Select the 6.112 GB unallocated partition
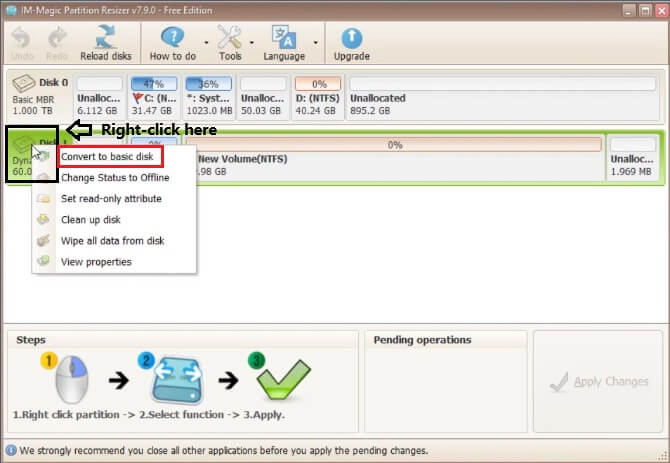This screenshot has height=463, width=670. (x=99, y=97)
